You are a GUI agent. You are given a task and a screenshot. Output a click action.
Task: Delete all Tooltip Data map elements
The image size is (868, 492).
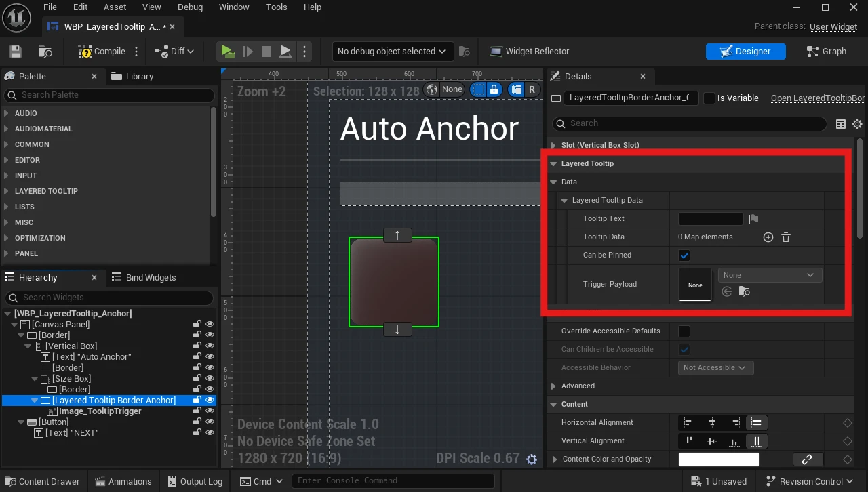[x=786, y=237]
